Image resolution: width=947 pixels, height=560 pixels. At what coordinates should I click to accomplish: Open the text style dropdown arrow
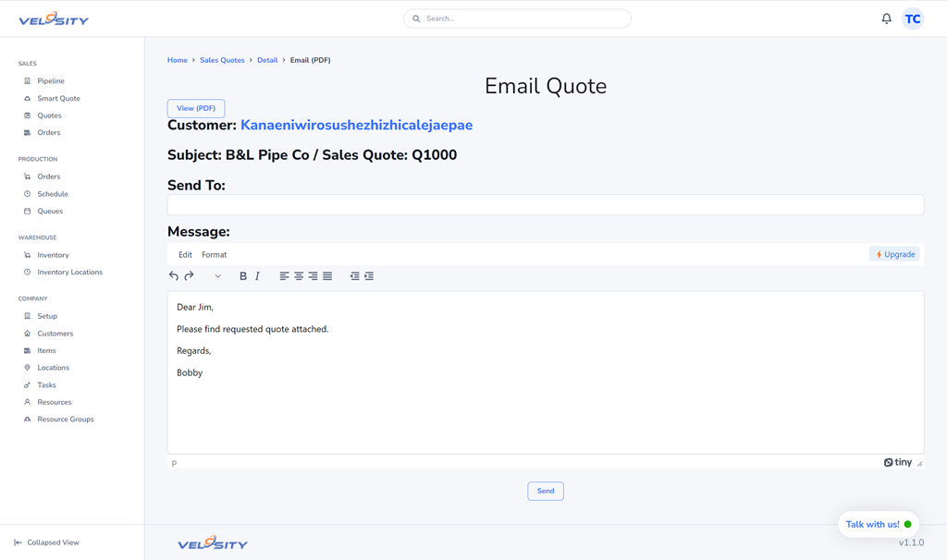pos(217,276)
